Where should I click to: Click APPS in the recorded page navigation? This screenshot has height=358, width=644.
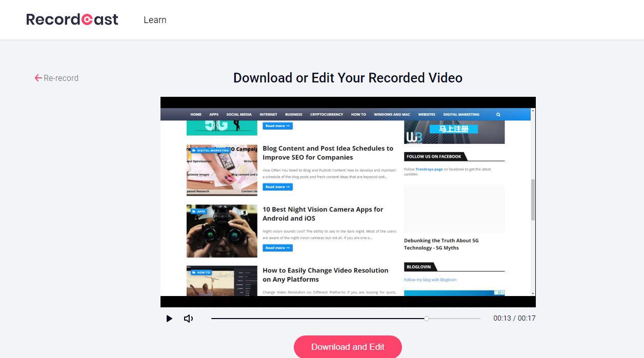coord(214,115)
